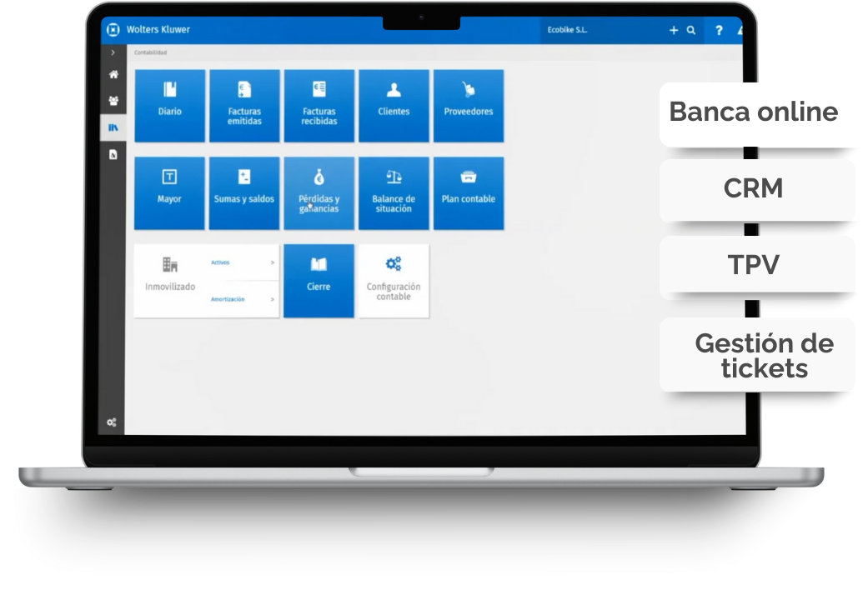Open Sumas y saldos tile
Screen dimensions: 868x590
244,192
